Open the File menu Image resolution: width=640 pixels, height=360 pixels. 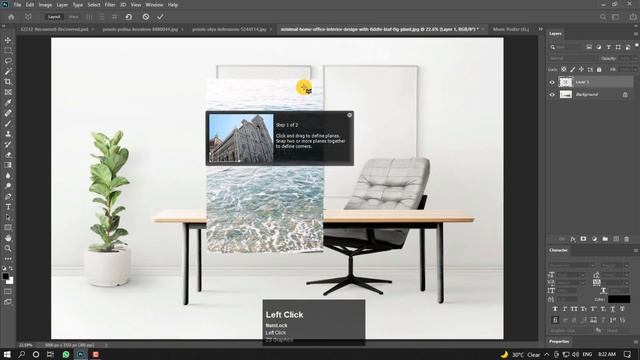[x=18, y=5]
